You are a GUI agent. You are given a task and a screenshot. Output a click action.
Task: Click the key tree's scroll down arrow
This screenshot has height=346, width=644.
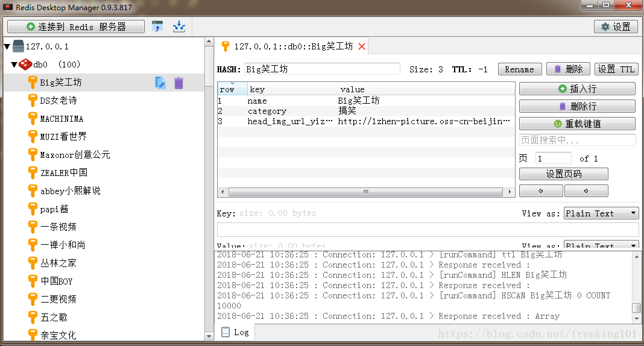(x=209, y=336)
